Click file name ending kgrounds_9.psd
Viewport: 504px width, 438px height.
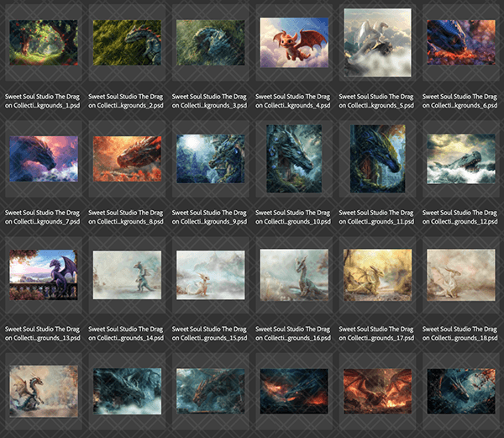click(209, 217)
